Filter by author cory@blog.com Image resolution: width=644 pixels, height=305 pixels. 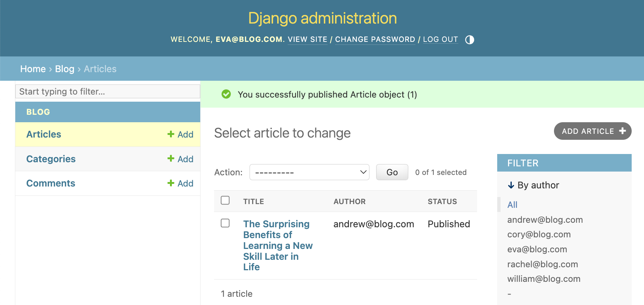click(539, 234)
